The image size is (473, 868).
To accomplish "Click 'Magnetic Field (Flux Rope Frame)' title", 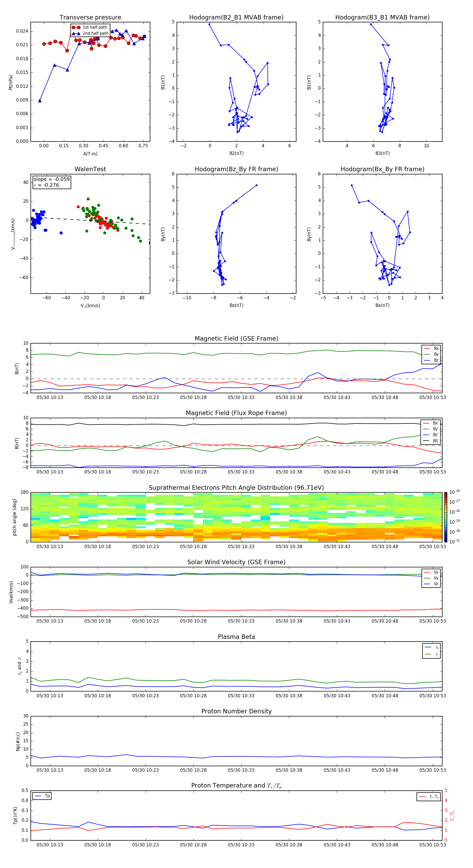I will click(236, 413).
